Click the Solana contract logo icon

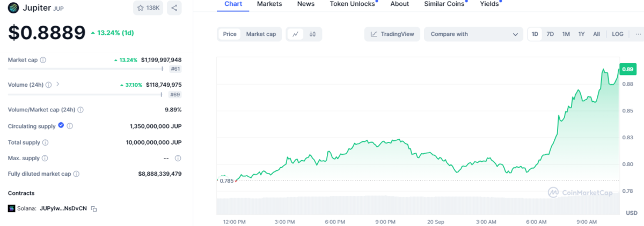pyautogui.click(x=12, y=208)
